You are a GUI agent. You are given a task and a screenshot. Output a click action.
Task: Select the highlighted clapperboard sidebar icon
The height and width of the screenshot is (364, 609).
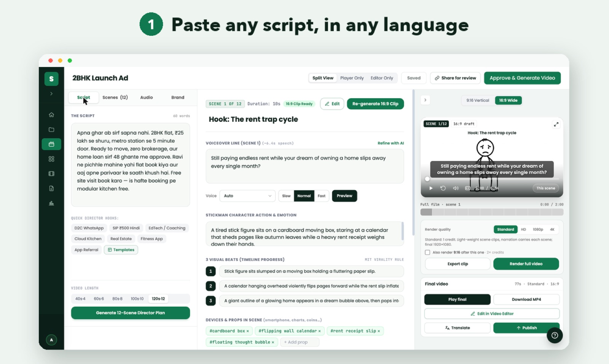point(51,144)
